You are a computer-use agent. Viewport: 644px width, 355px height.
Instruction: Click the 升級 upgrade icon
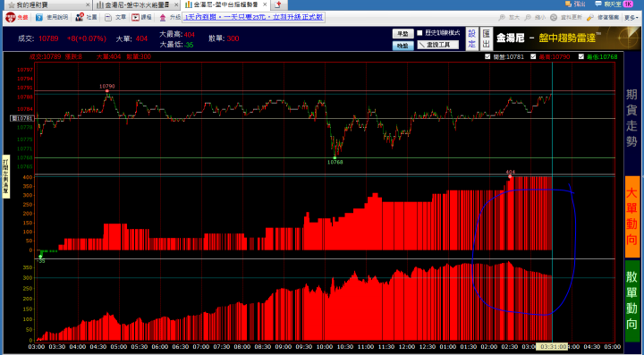point(163,18)
